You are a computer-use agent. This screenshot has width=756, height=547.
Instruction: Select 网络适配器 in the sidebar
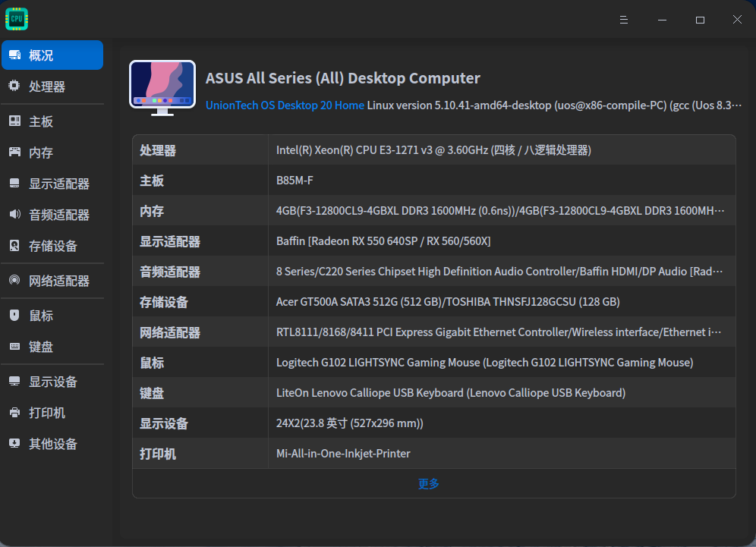[52, 281]
